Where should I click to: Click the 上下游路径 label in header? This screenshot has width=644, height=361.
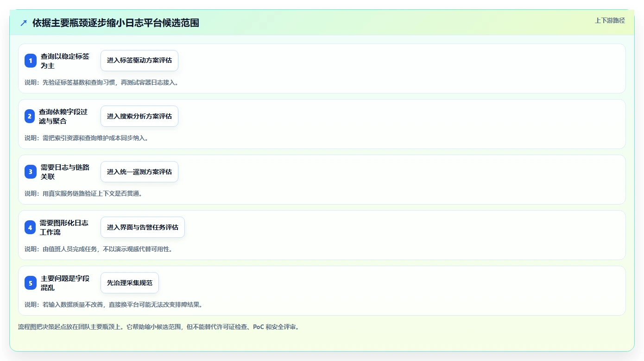click(610, 20)
